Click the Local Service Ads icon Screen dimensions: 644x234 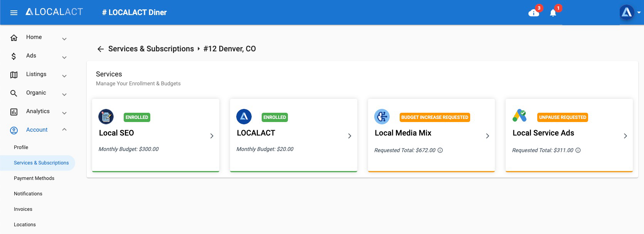pyautogui.click(x=520, y=116)
